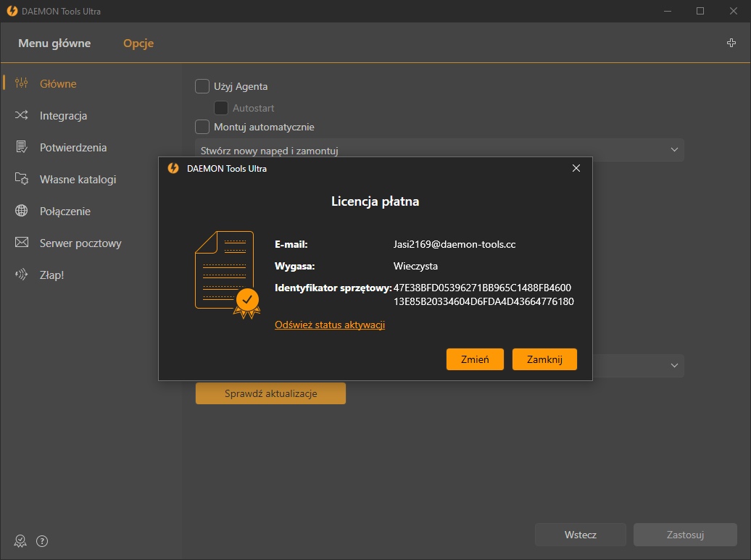Image resolution: width=751 pixels, height=560 pixels.
Task: Click the license certificate illustration
Action: pos(228,275)
